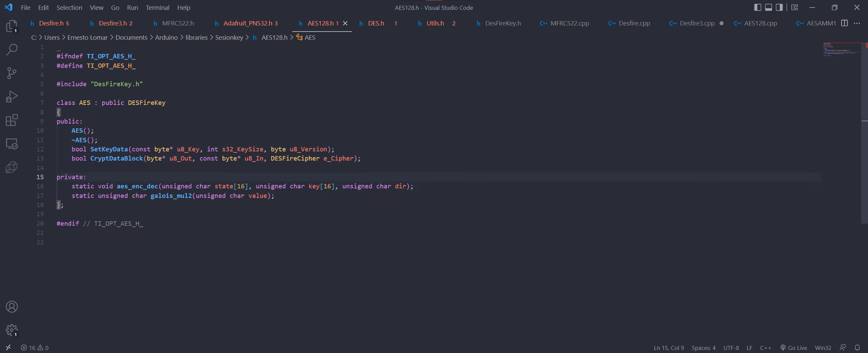Image resolution: width=868 pixels, height=353 pixels.
Task: Open the C++ language mode selector
Action: tap(765, 348)
